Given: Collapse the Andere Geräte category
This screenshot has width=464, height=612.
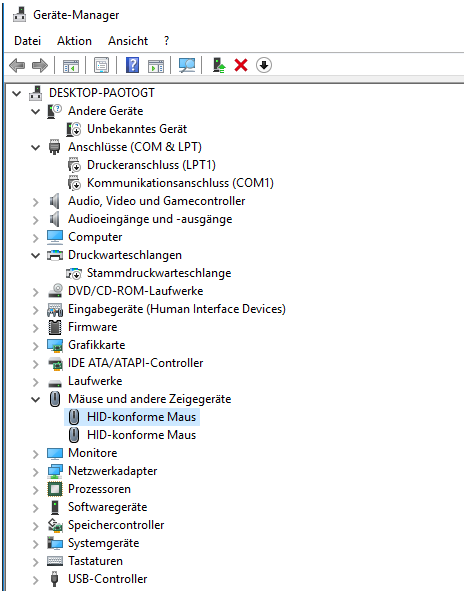Looking at the screenshot, I should click(36, 112).
